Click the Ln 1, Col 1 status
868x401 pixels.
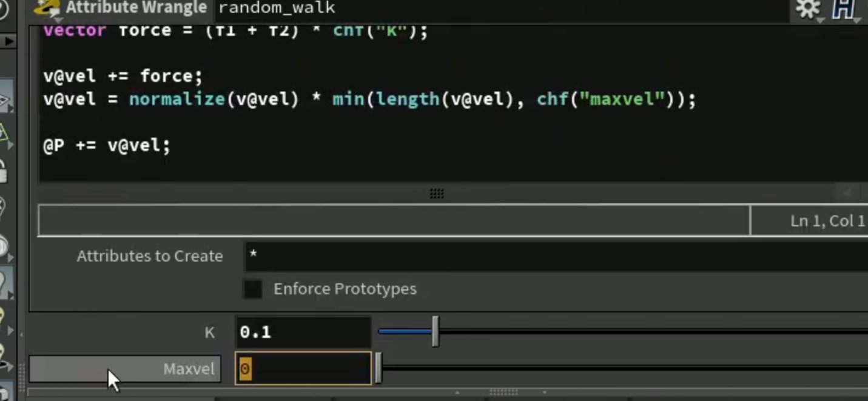click(827, 221)
